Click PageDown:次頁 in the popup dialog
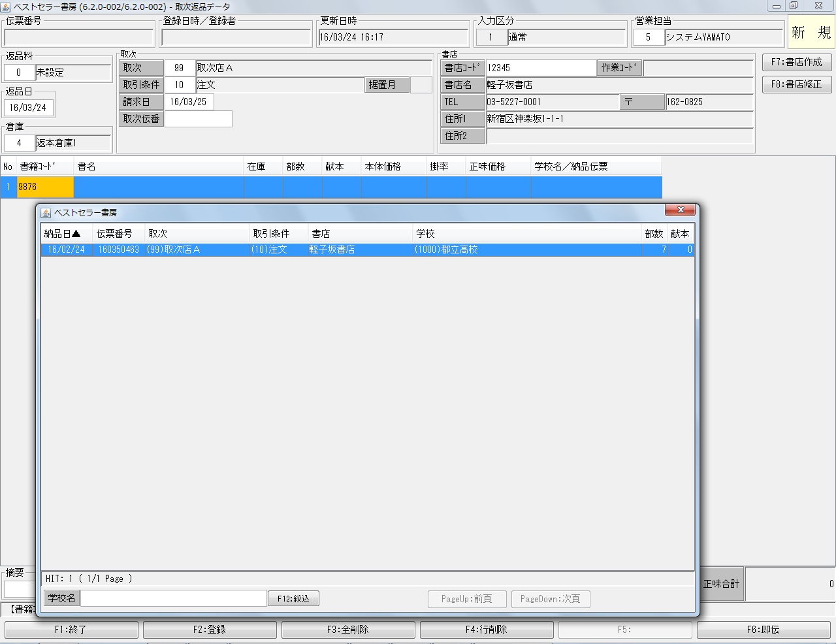 pos(551,599)
